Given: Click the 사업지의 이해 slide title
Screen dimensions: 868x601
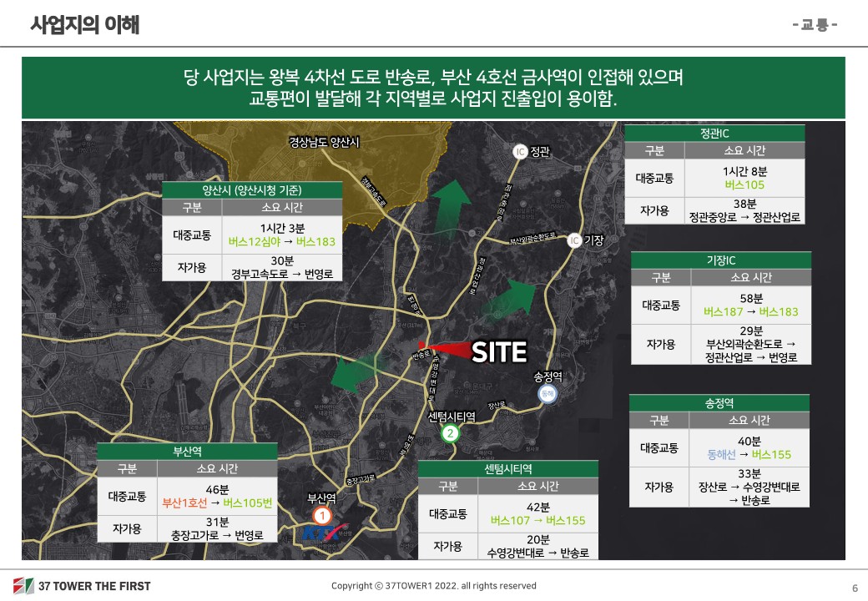Looking at the screenshot, I should click(84, 25).
